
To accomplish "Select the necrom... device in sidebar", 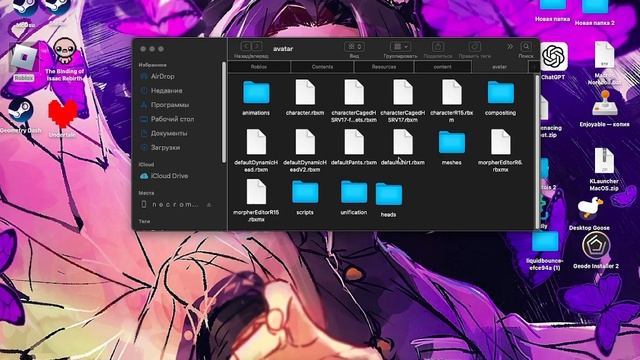I will (x=176, y=204).
